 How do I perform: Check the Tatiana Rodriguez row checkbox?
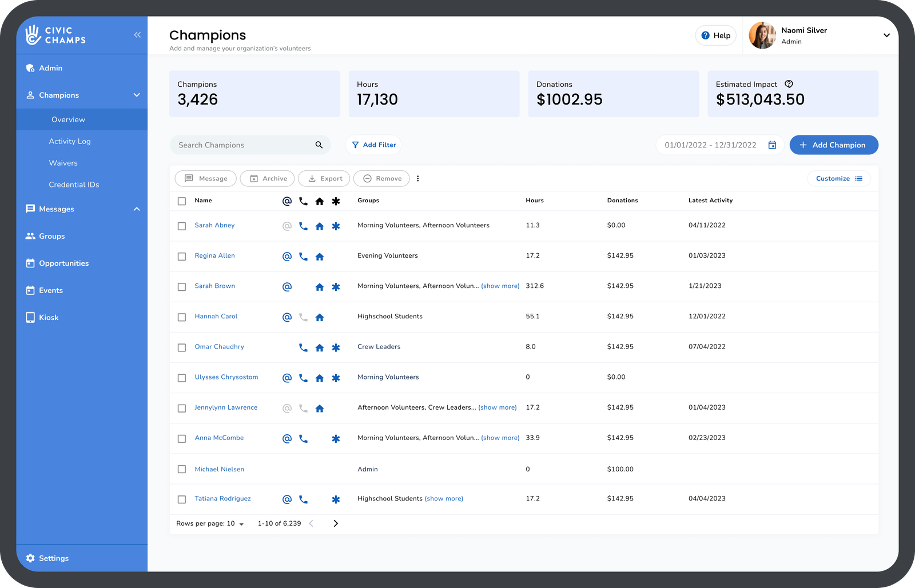pos(182,499)
